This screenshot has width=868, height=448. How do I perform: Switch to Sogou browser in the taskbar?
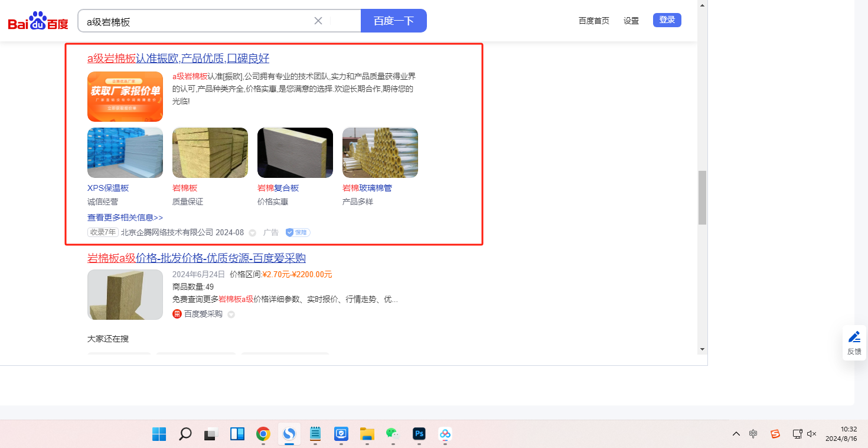click(289, 434)
